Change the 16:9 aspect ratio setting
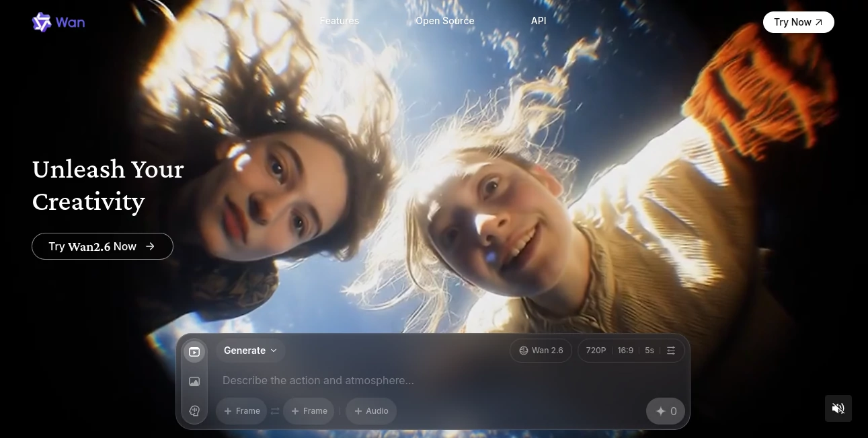Image resolution: width=868 pixels, height=438 pixels. coord(625,350)
